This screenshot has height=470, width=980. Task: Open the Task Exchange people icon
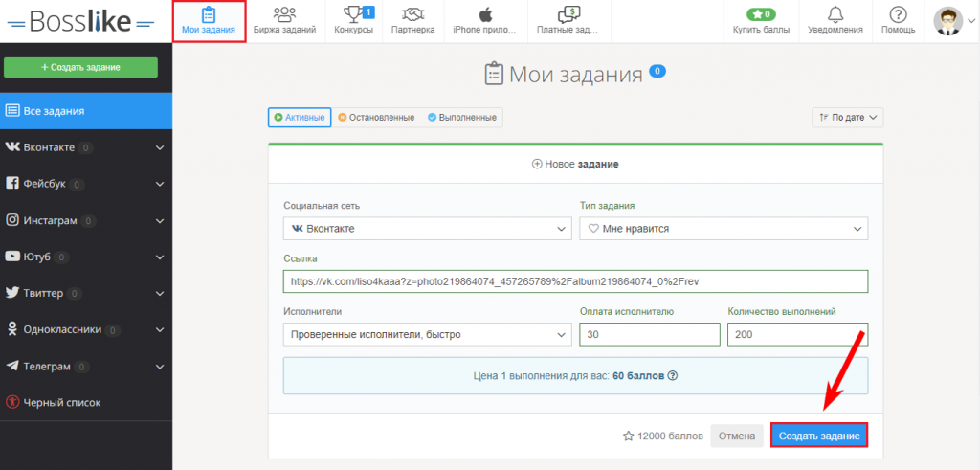284,14
